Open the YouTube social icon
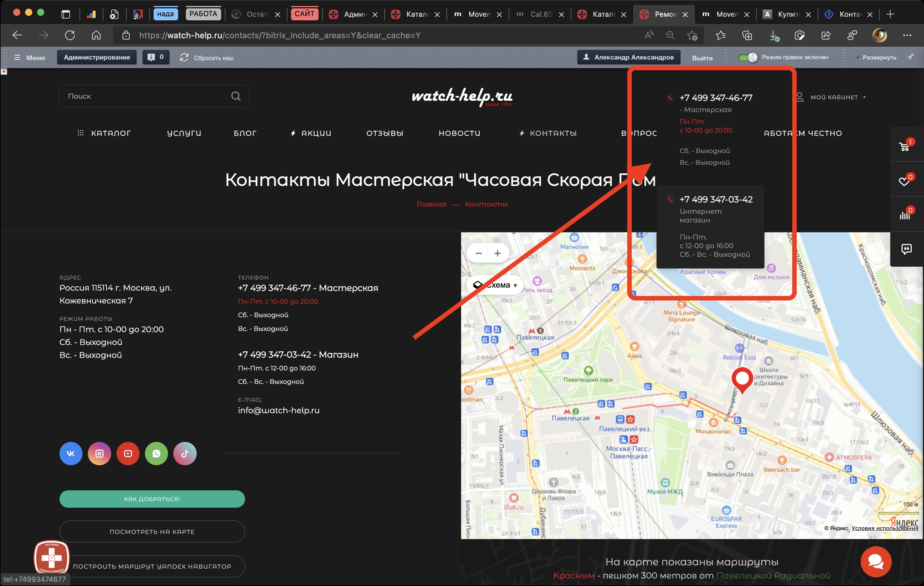 tap(128, 454)
